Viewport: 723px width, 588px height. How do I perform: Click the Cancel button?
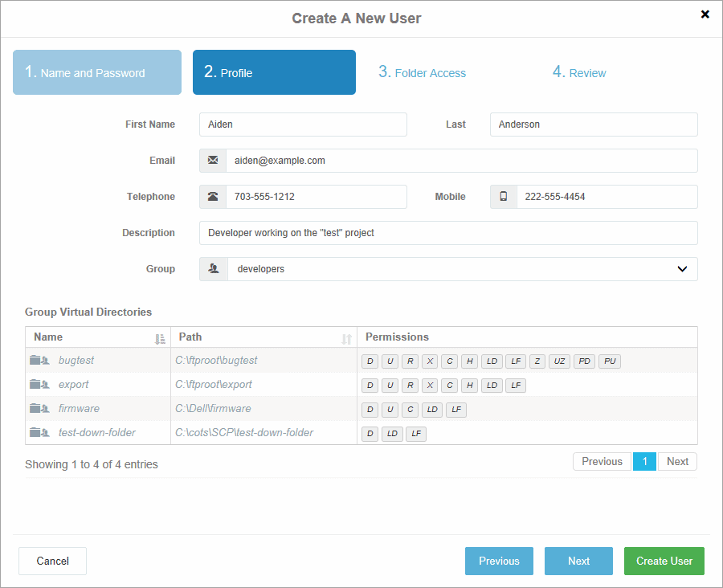click(x=52, y=561)
